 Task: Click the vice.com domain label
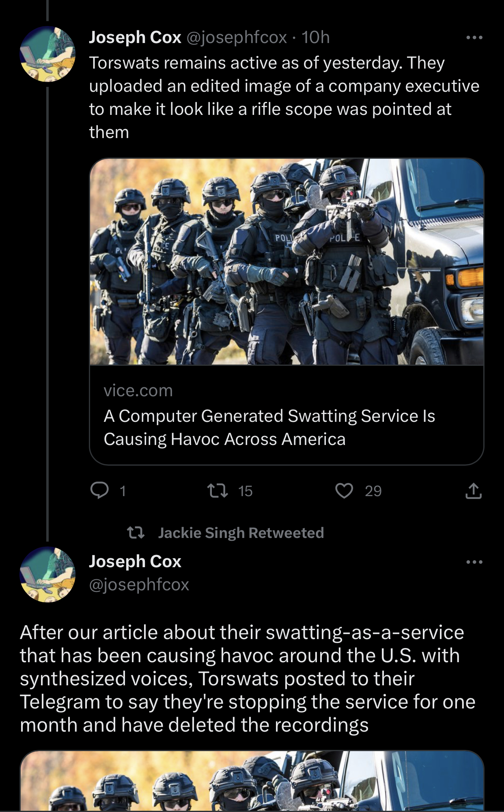click(x=138, y=391)
